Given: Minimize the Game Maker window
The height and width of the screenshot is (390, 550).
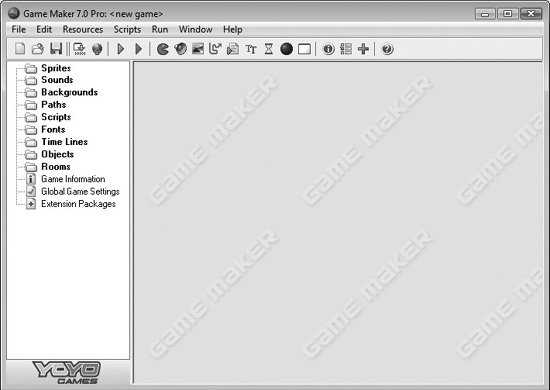Looking at the screenshot, I should coord(485,14).
